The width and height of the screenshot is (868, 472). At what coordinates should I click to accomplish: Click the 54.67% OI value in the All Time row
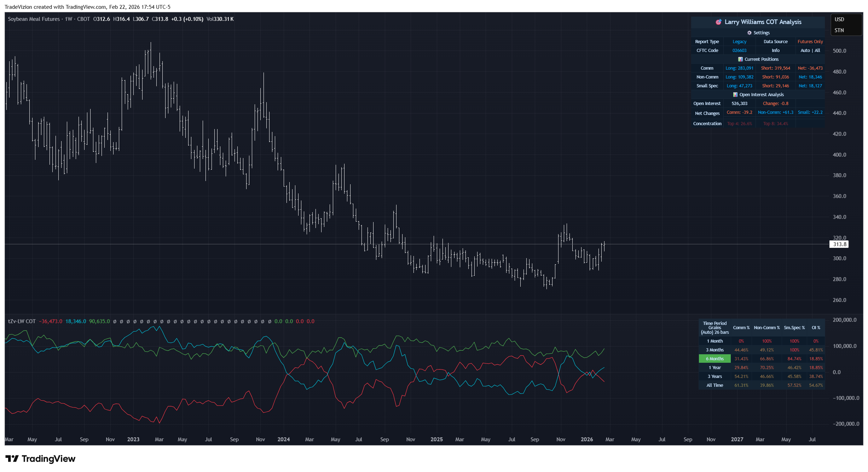(x=816, y=385)
